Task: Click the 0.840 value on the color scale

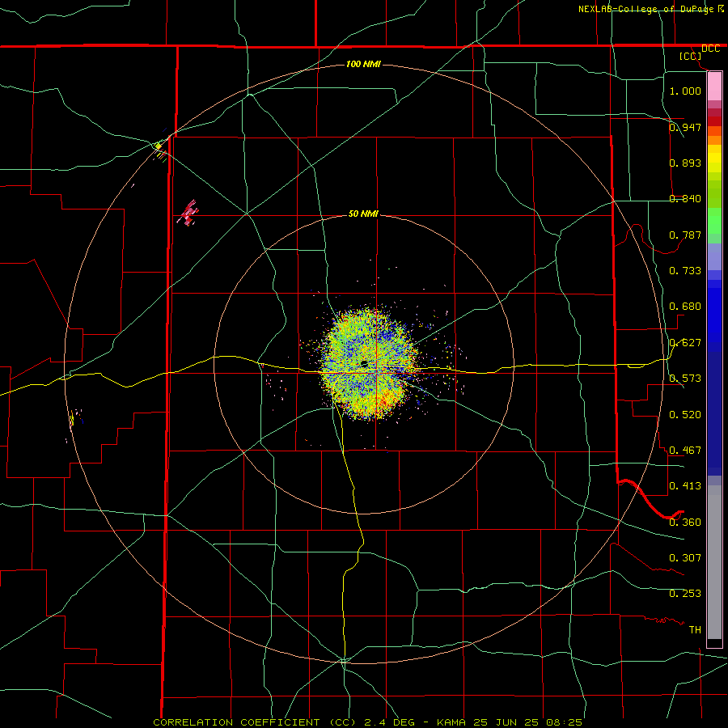Action: pyautogui.click(x=685, y=198)
